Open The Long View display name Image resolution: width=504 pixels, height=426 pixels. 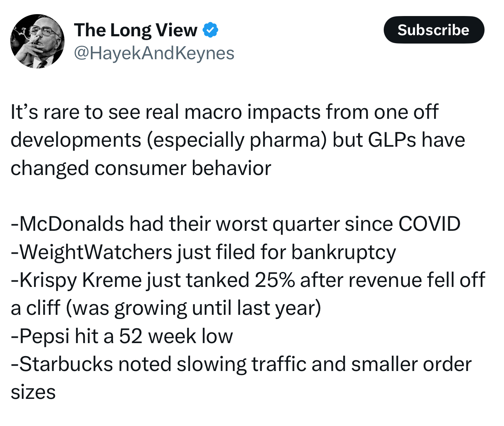(136, 30)
